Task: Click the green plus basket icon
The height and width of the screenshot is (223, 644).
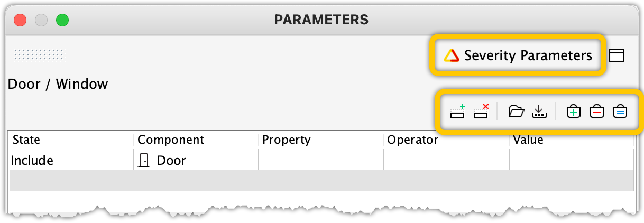Action: [574, 111]
